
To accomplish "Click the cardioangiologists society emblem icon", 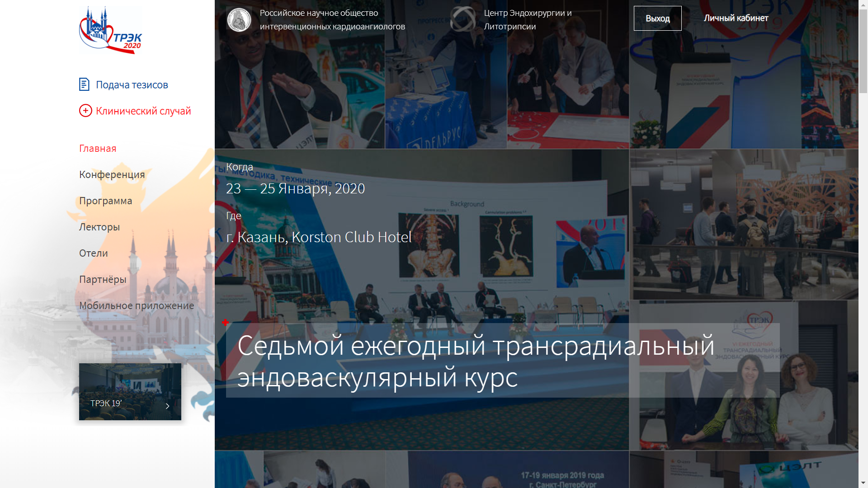I will (x=239, y=19).
